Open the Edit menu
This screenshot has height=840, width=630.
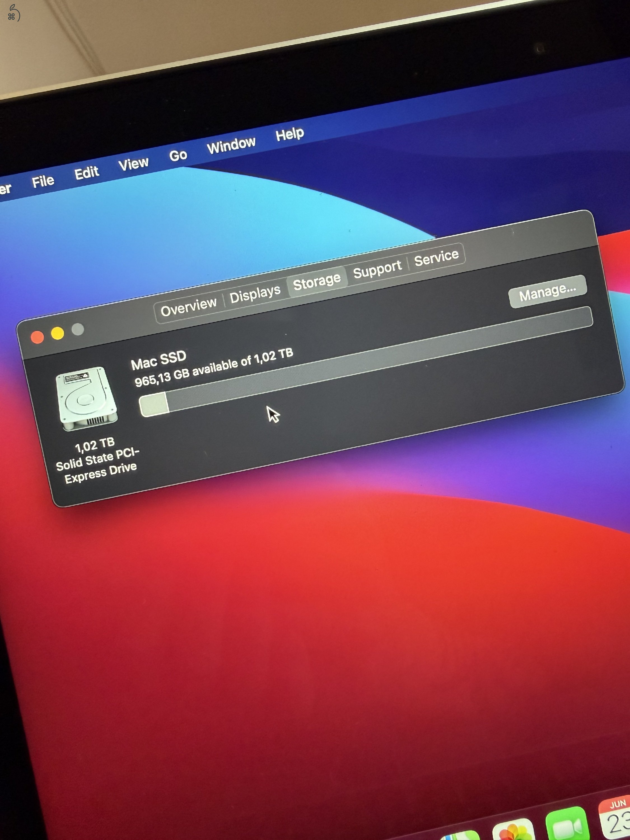87,173
